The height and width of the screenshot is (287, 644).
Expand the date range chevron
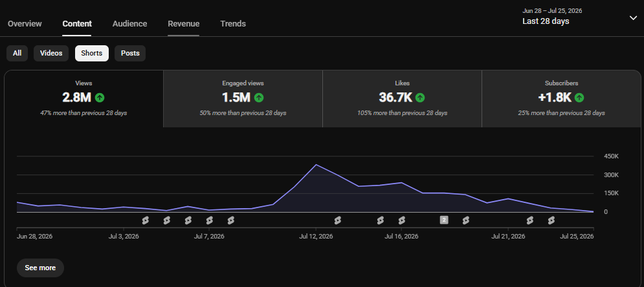[634, 17]
